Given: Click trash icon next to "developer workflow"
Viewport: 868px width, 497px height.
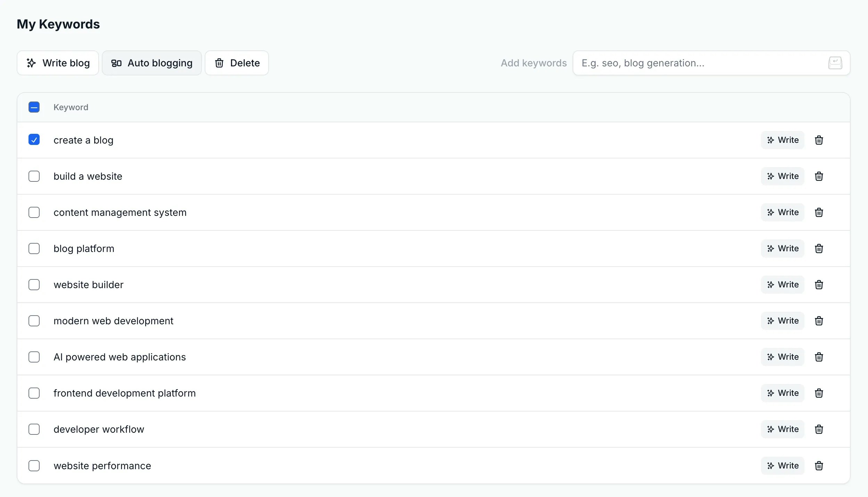Looking at the screenshot, I should [x=819, y=429].
